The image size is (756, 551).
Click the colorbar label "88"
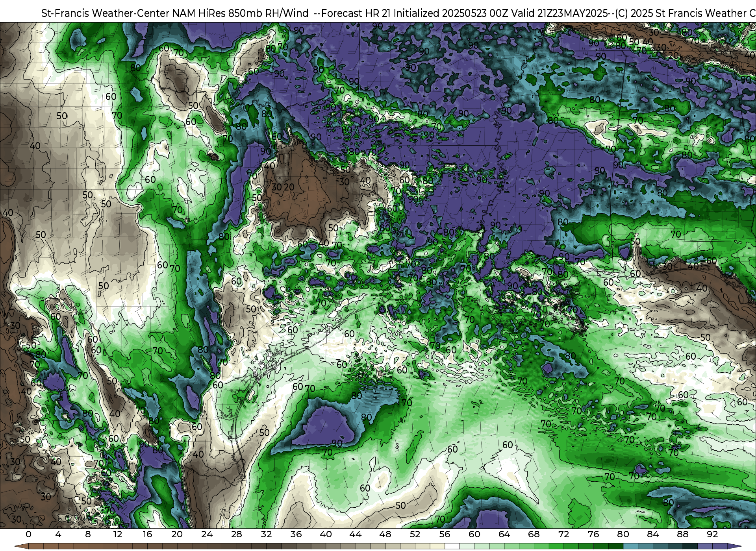[682, 534]
